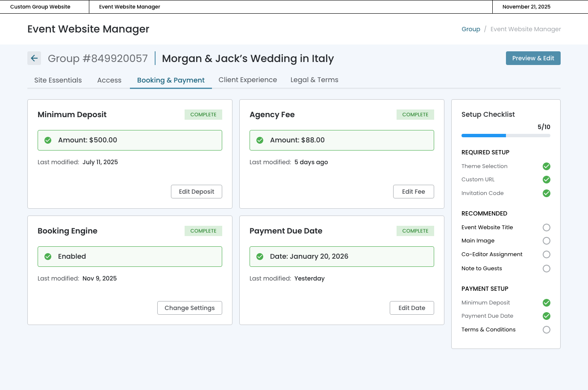This screenshot has width=588, height=390.
Task: Click the Edit Deposit button
Action: [197, 192]
